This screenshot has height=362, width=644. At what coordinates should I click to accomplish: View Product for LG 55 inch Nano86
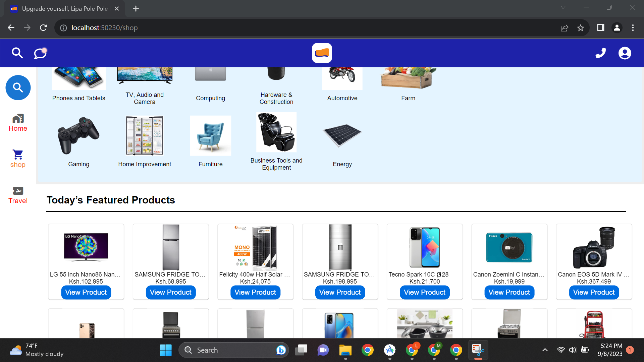[86, 292]
